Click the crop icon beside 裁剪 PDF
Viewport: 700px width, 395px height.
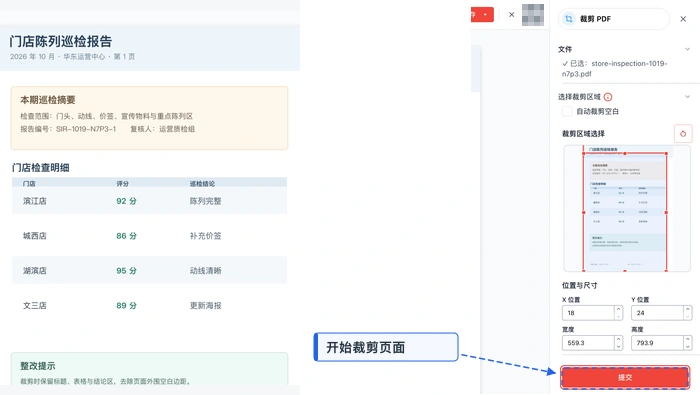point(569,19)
